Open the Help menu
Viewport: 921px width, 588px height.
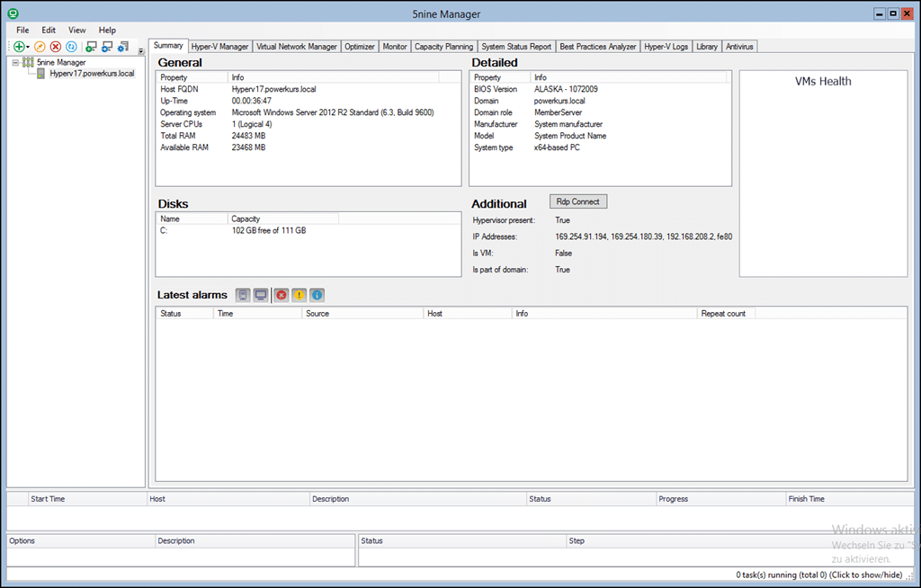click(107, 30)
